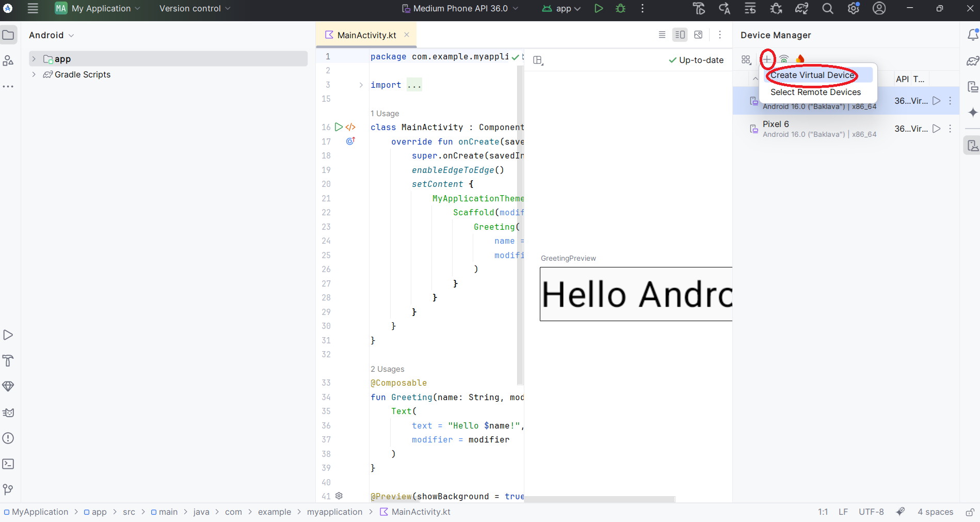Select Create Virtual Device menu item

point(812,75)
